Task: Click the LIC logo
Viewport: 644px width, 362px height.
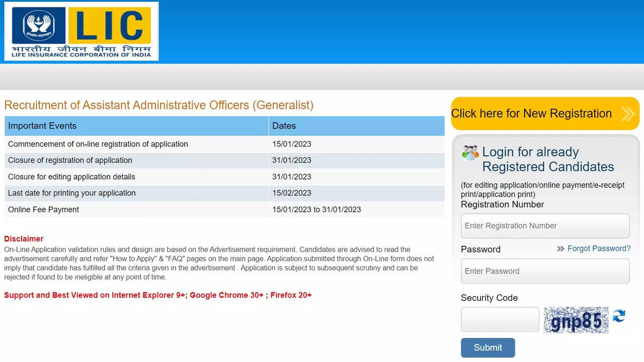Action: (80, 30)
